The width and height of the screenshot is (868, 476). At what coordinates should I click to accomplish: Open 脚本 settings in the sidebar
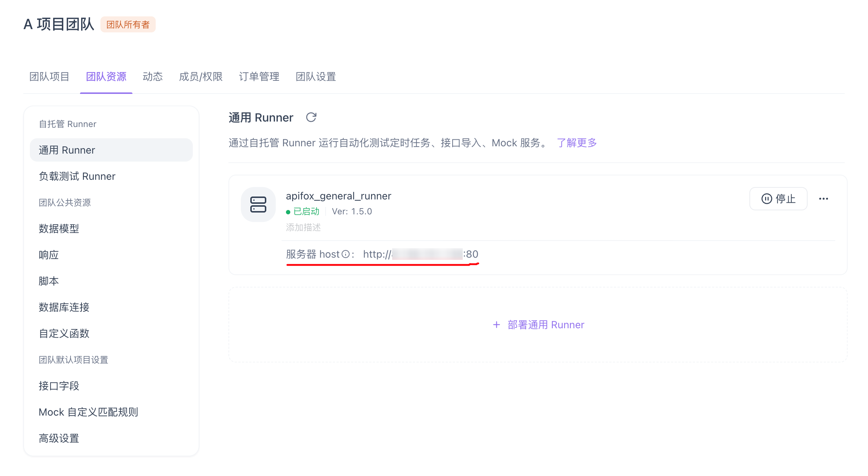(x=48, y=281)
